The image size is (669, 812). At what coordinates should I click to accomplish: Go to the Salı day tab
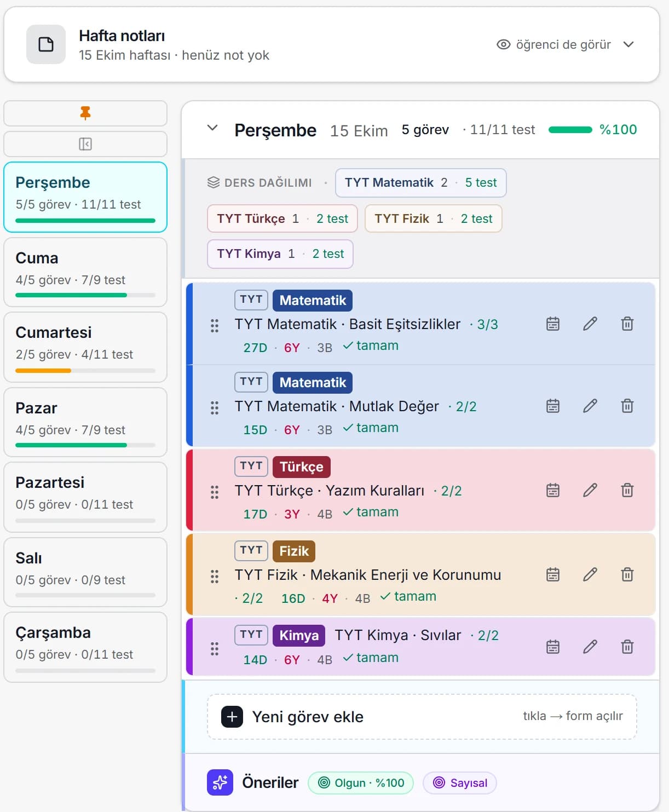coord(85,572)
